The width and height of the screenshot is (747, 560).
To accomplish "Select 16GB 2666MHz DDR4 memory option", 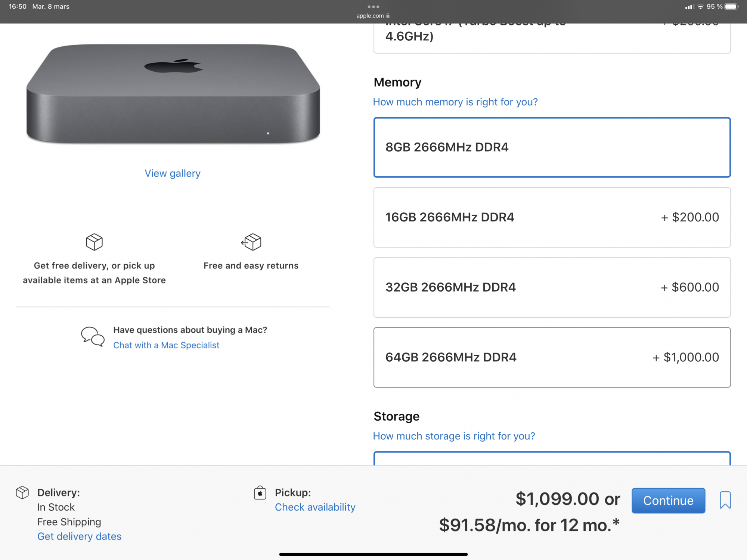I will click(552, 217).
